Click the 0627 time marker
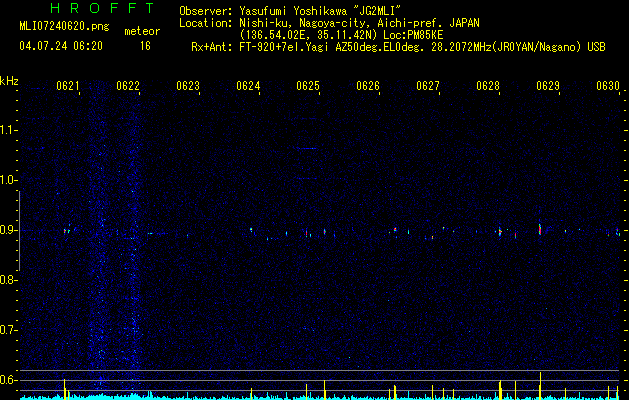This screenshot has width=629, height=400. pos(428,86)
